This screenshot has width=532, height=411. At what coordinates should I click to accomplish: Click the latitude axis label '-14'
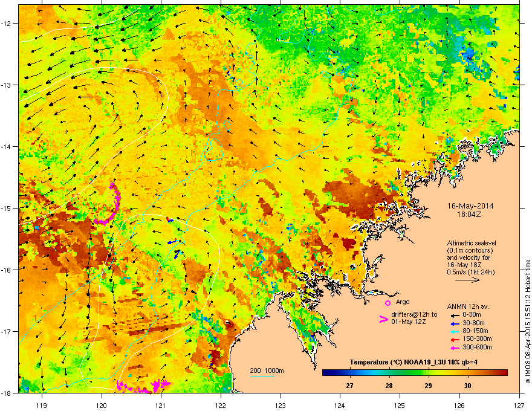pyautogui.click(x=6, y=146)
